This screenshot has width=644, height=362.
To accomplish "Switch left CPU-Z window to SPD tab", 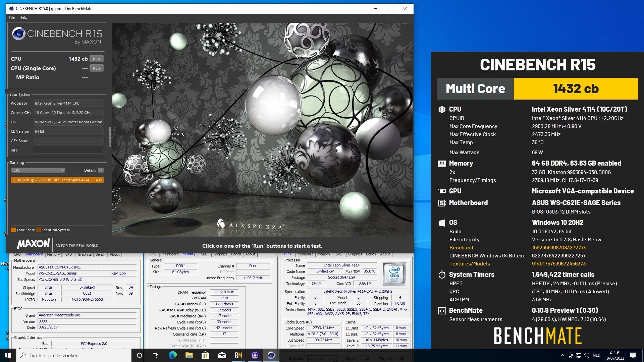I will pyautogui.click(x=69, y=255).
